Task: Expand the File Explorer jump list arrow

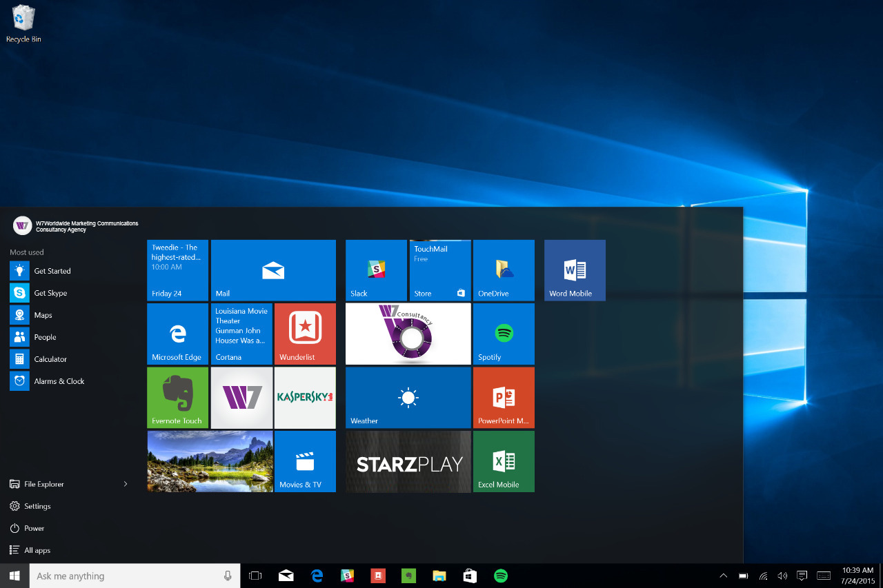Action: click(126, 484)
